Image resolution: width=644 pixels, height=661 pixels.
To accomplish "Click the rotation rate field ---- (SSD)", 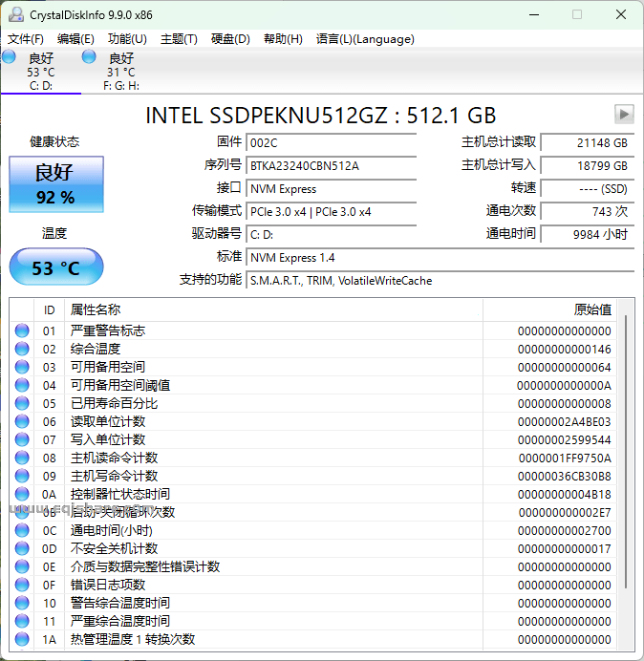I will pyautogui.click(x=588, y=188).
